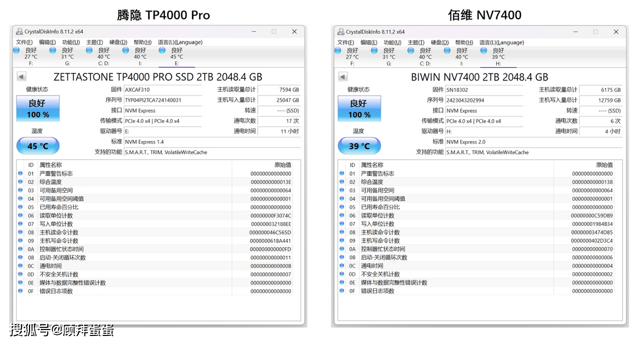The height and width of the screenshot is (344, 644).
Task: Click standard field NVM Express 1.4
Action: click(212, 142)
